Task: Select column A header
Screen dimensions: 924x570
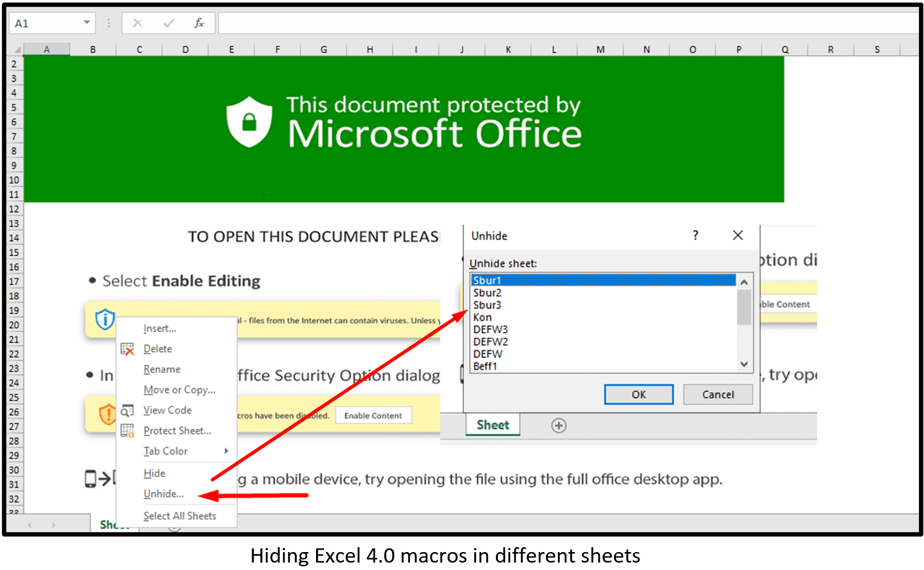Action: click(x=46, y=49)
